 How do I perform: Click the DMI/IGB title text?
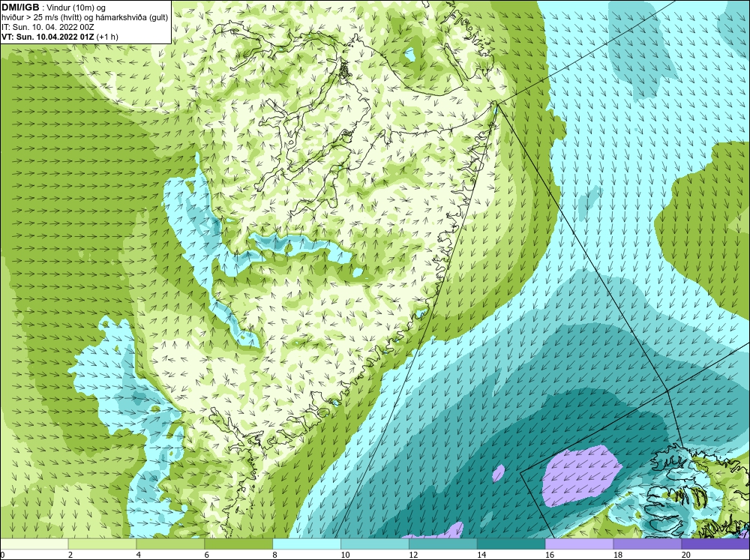click(20, 7)
